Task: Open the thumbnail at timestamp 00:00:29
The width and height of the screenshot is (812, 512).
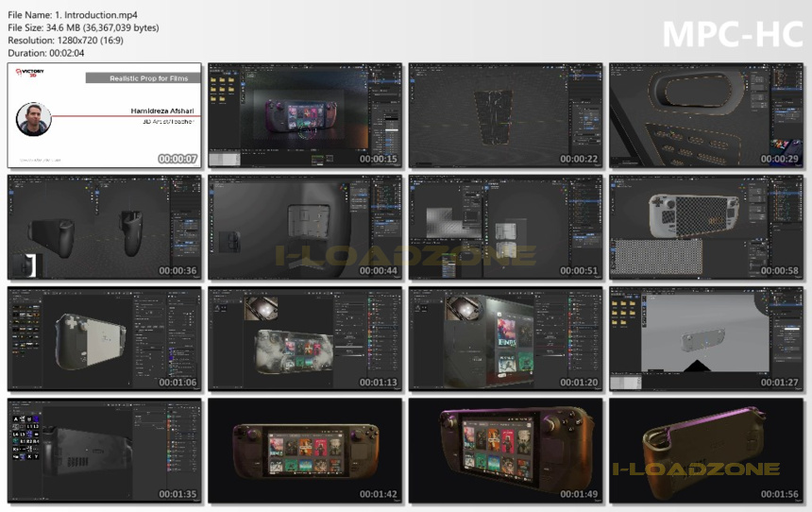Action: coord(706,115)
